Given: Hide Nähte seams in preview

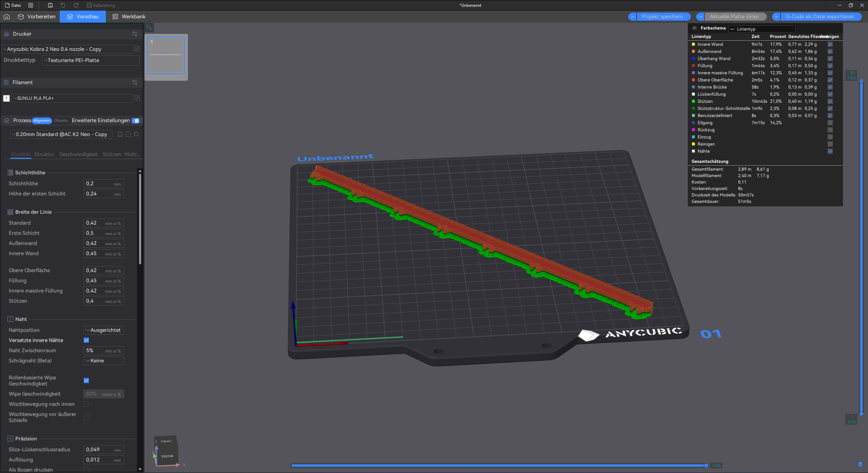Looking at the screenshot, I should [830, 151].
